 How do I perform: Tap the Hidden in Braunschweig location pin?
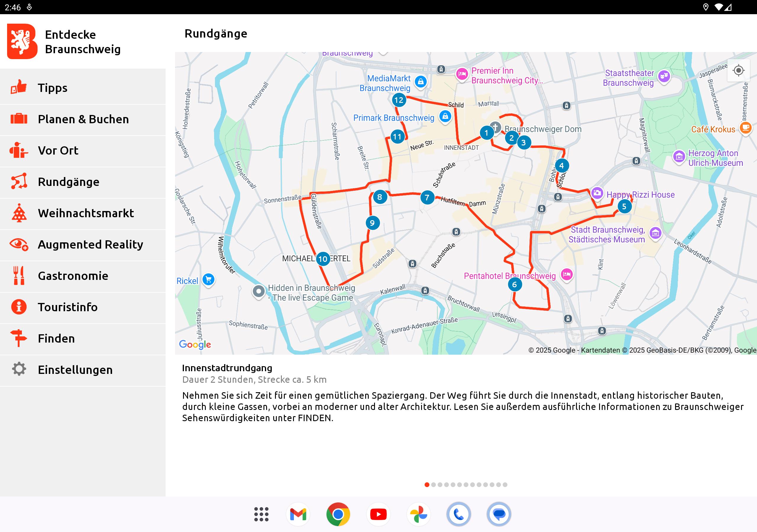pyautogui.click(x=259, y=292)
